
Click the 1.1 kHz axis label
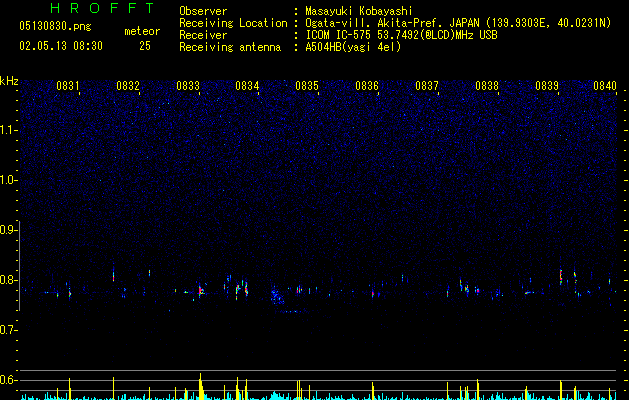pyautogui.click(x=8, y=130)
